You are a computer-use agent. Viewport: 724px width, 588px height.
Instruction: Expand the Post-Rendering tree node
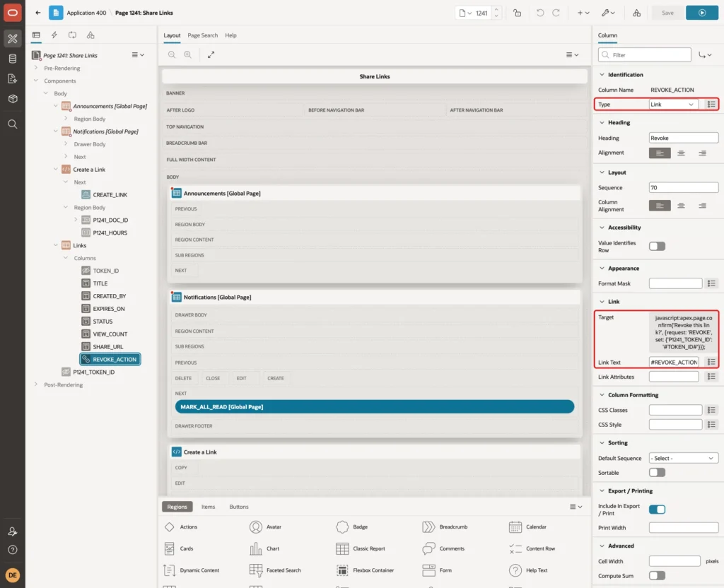click(36, 384)
